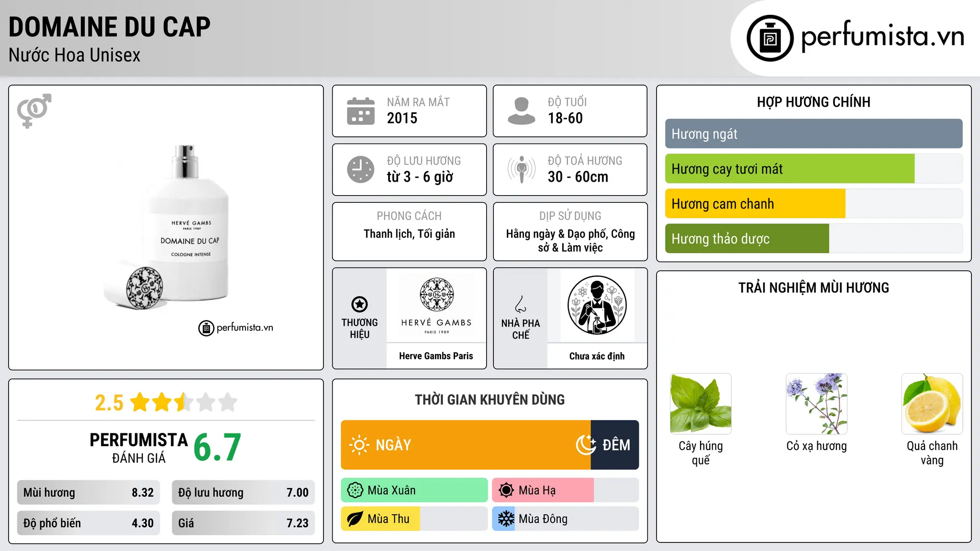Click the sun icon next to Ngày
This screenshot has width=980, height=551.
[359, 445]
